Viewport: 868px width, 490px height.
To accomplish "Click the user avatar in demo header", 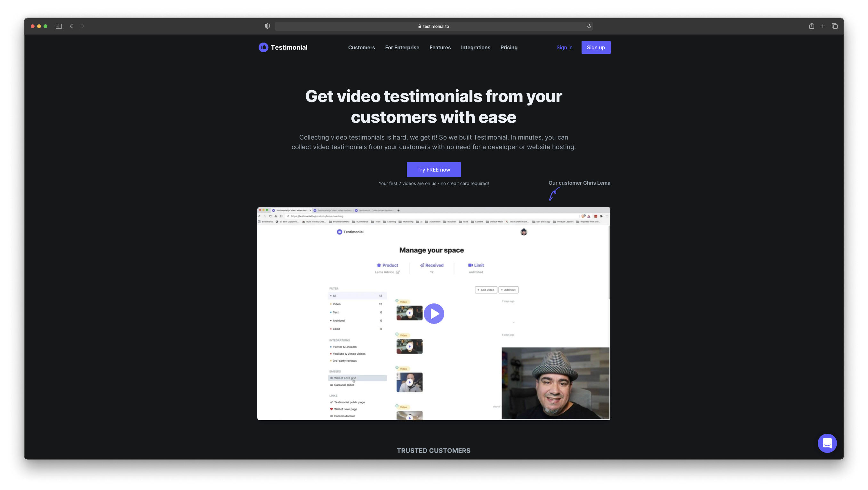I will point(523,232).
